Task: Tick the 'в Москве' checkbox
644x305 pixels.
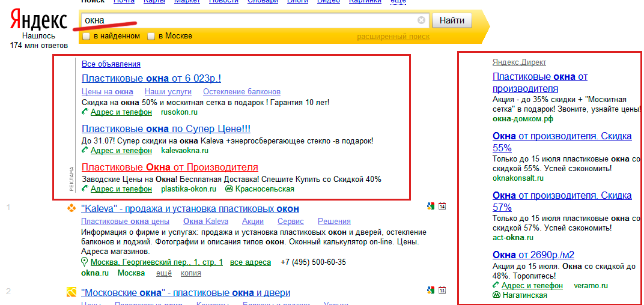Action: click(x=151, y=37)
